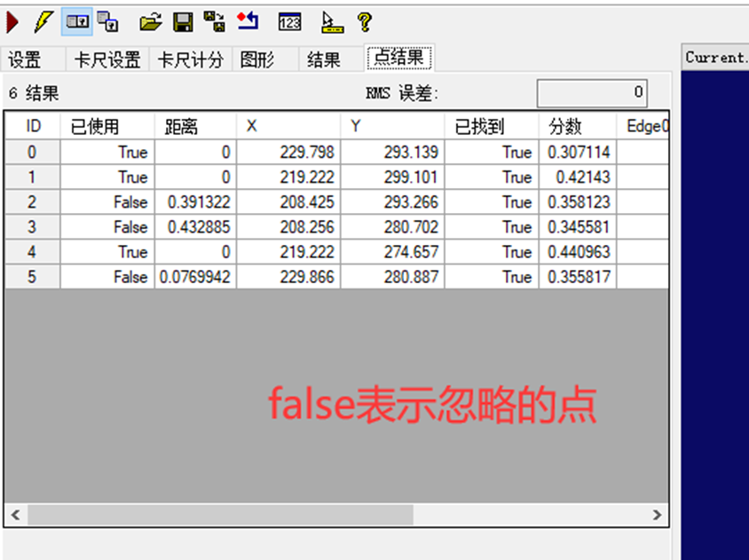This screenshot has width=749, height=560.
Task: Click the Y value 274.657
Action: [x=392, y=252]
